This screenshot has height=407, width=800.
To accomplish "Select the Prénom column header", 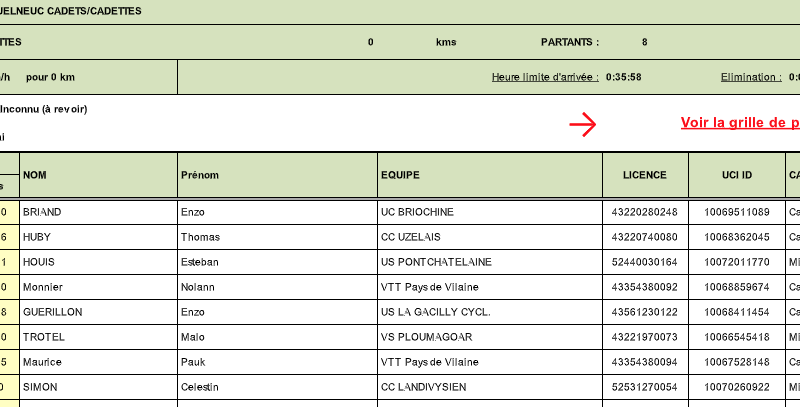I will pyautogui.click(x=199, y=175).
